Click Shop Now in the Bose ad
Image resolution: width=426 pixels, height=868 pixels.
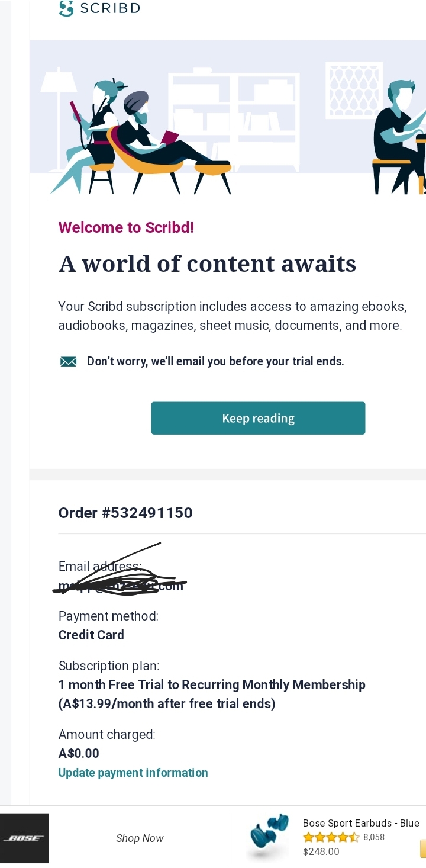[140, 838]
